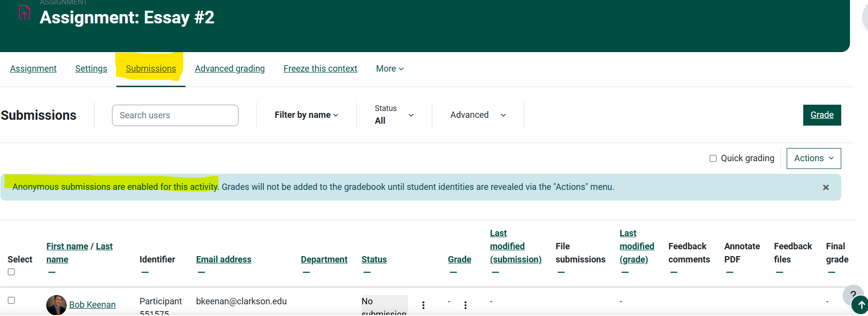Click into the Search users field
This screenshot has height=316, width=868.
pyautogui.click(x=175, y=115)
